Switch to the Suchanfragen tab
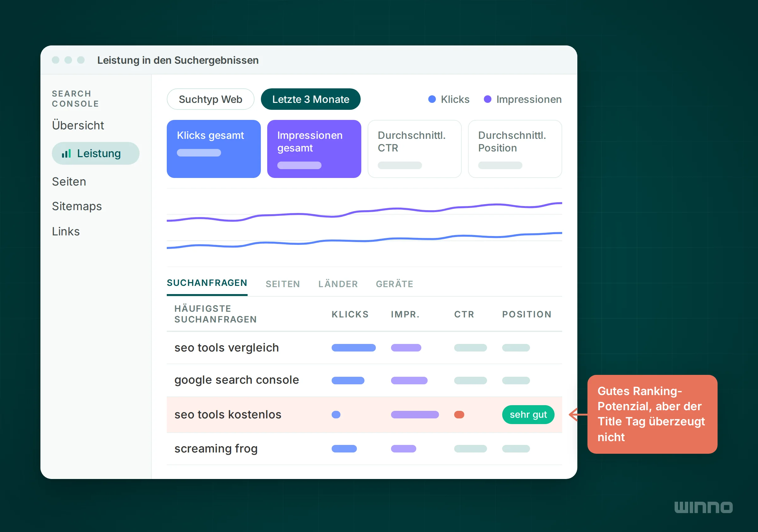 207,283
